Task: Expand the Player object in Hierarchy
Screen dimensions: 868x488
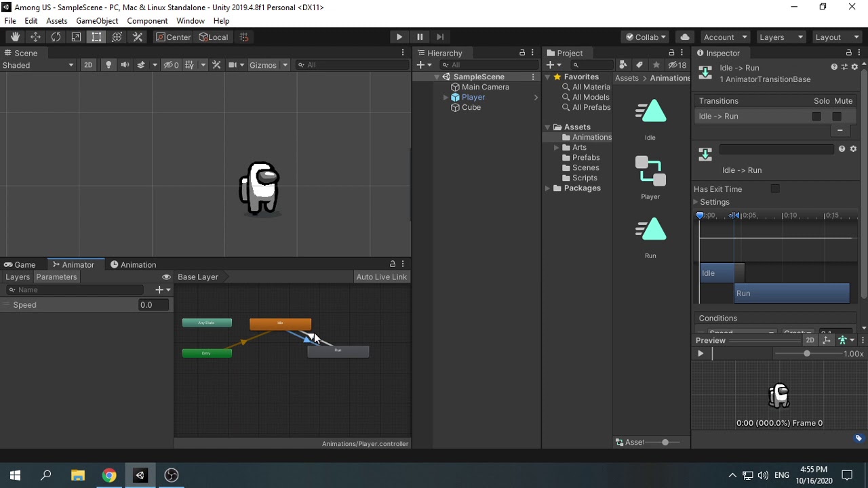Action: 446,98
